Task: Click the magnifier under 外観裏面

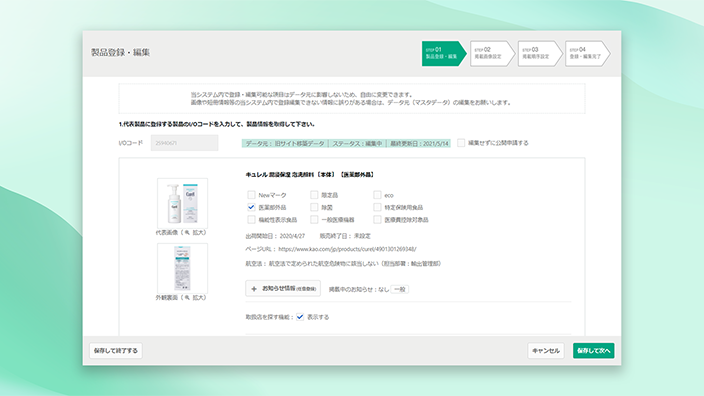Action: (187, 298)
